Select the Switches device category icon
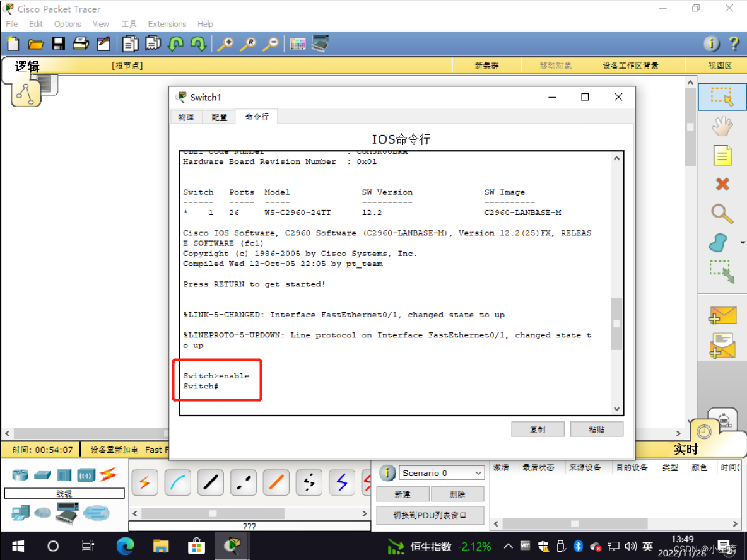 [x=42, y=475]
